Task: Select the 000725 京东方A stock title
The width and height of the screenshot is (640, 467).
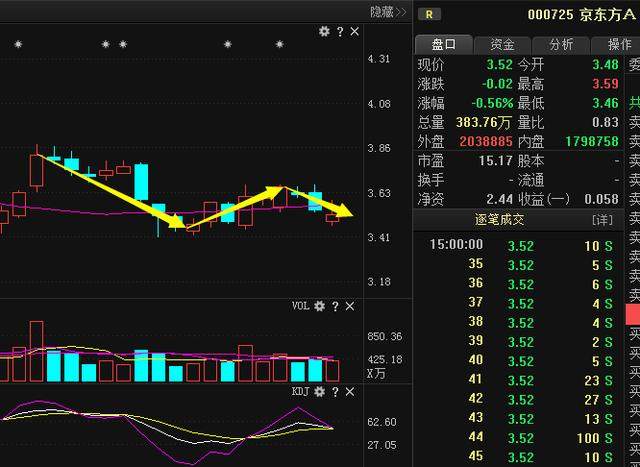Action: click(581, 15)
